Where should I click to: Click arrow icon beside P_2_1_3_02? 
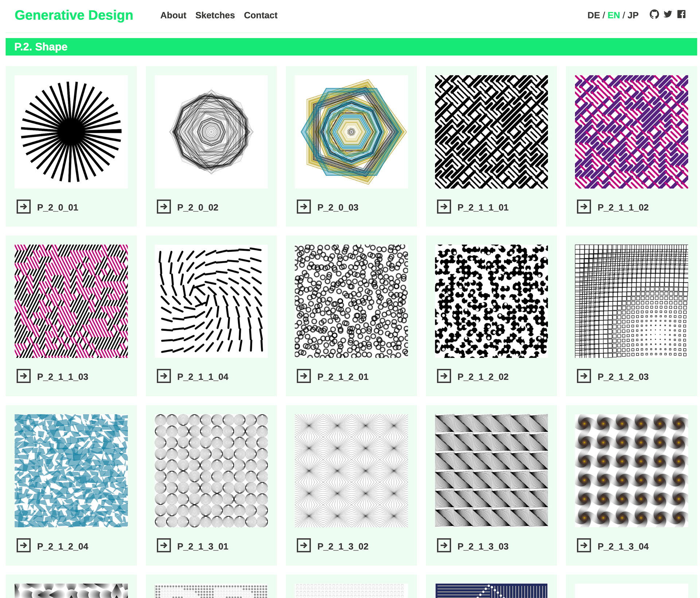304,545
